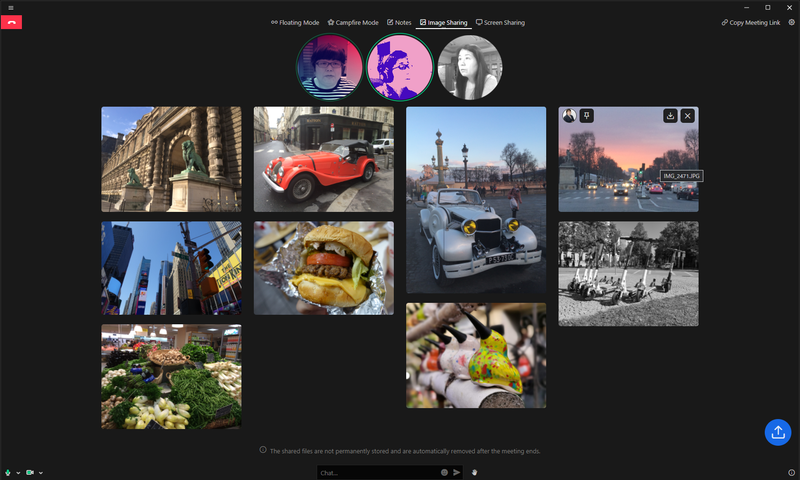800x480 pixels.
Task: Open the vegetable market photo
Action: tap(171, 376)
